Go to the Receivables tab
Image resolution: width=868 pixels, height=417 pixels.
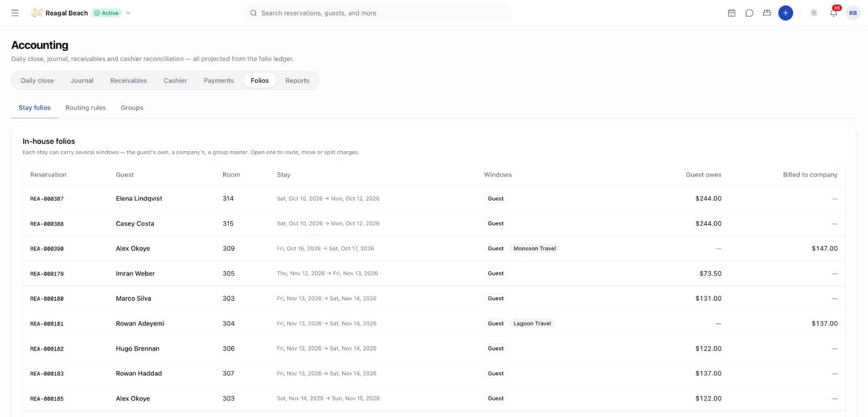coord(128,80)
